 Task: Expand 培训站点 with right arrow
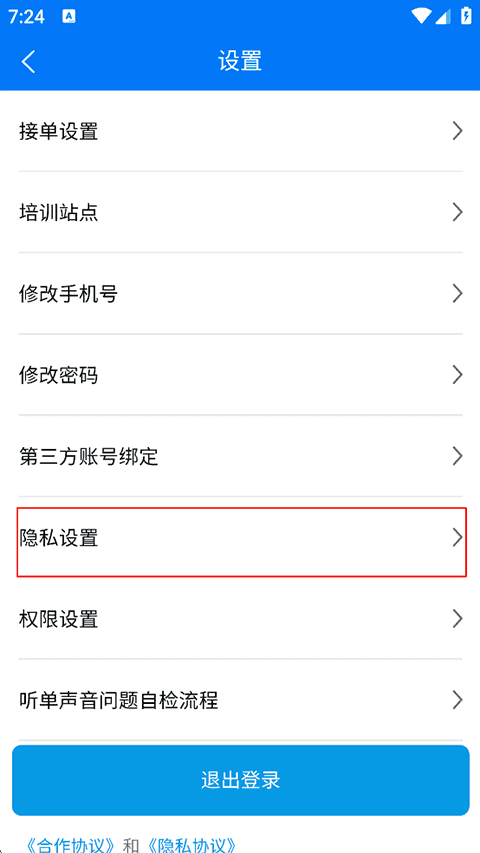click(x=458, y=212)
